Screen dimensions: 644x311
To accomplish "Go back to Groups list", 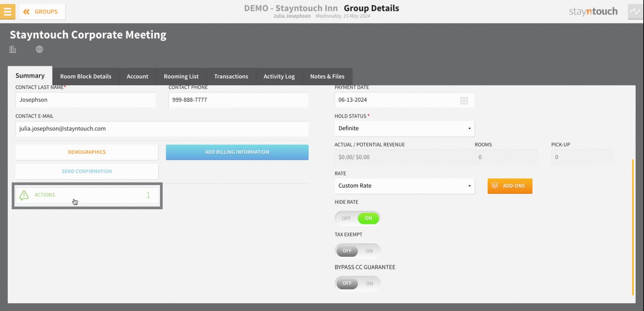I will (42, 12).
